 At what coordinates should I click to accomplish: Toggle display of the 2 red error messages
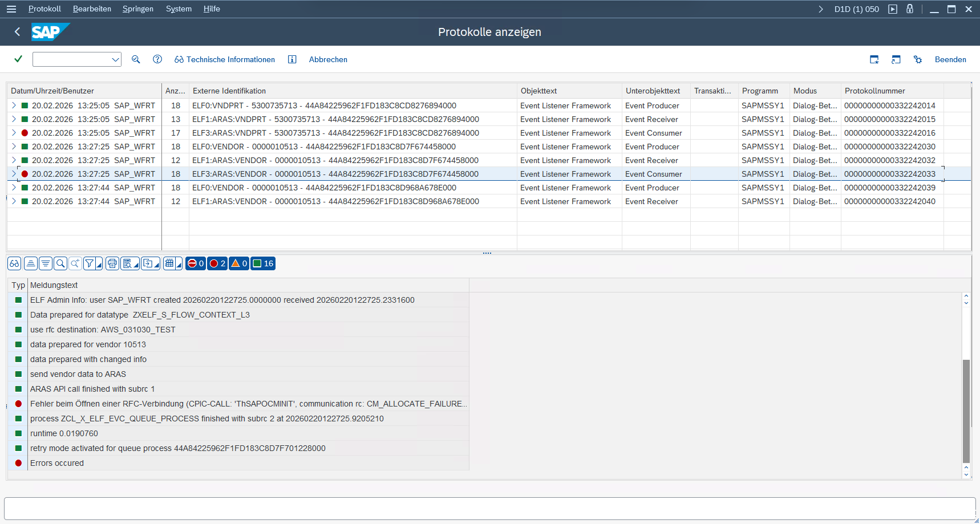click(x=217, y=263)
